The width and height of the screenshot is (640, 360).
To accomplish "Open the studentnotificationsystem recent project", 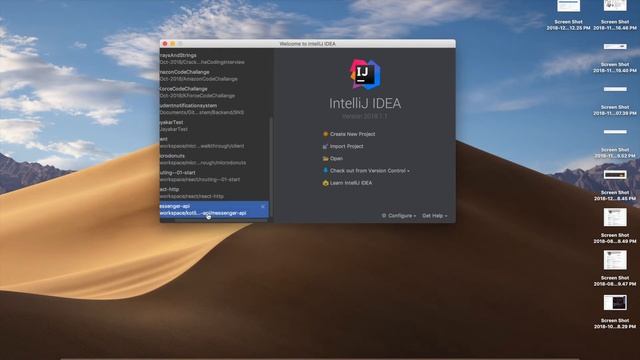I will pyautogui.click(x=214, y=109).
